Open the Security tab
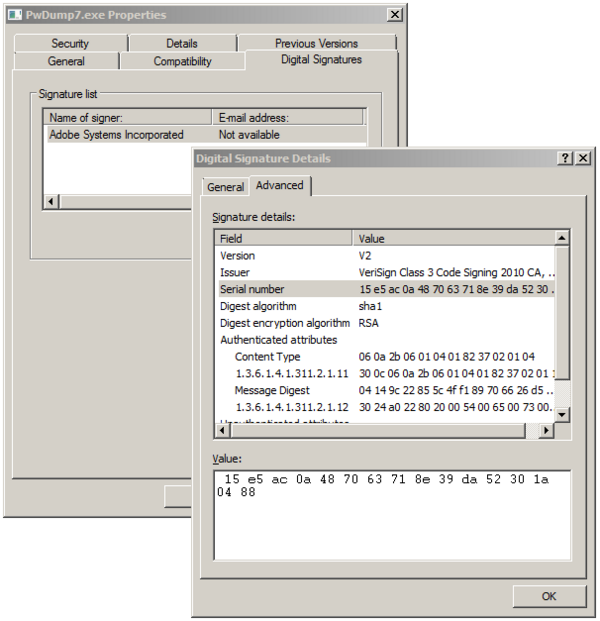Image resolution: width=600 pixels, height=621 pixels. [x=70, y=43]
